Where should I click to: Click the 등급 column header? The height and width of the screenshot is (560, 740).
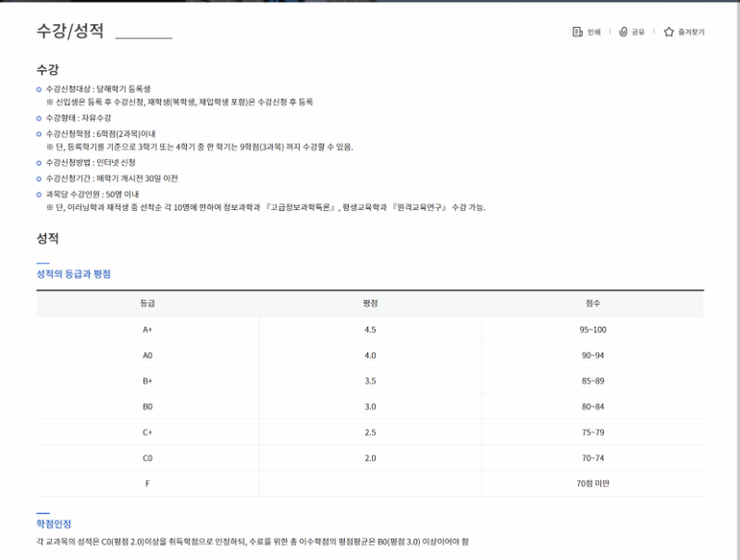pyautogui.click(x=147, y=304)
